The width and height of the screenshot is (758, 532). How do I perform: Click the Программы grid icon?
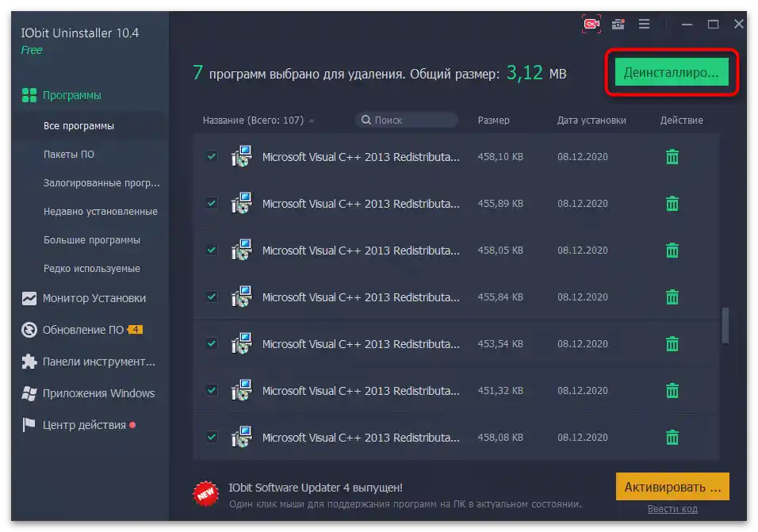[x=29, y=95]
